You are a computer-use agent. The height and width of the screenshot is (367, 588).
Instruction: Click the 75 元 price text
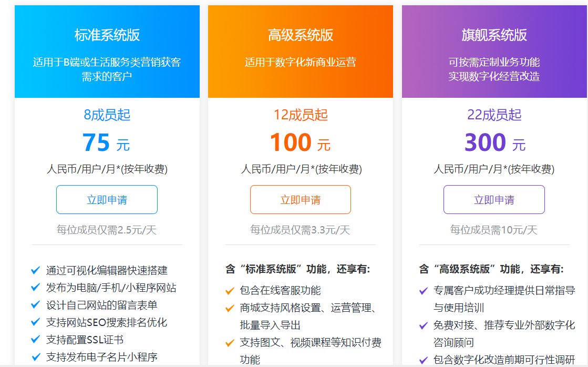point(106,142)
